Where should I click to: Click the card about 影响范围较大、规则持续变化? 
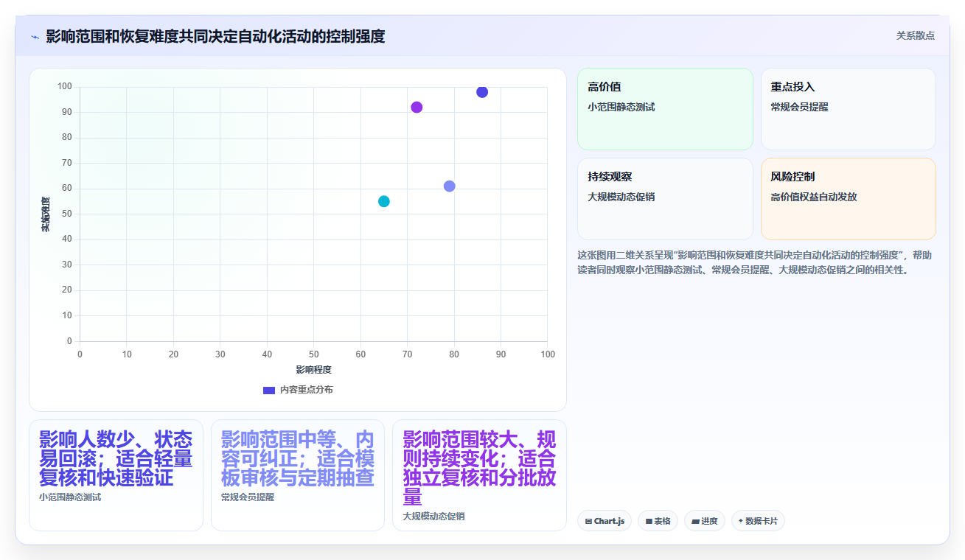pos(479,475)
